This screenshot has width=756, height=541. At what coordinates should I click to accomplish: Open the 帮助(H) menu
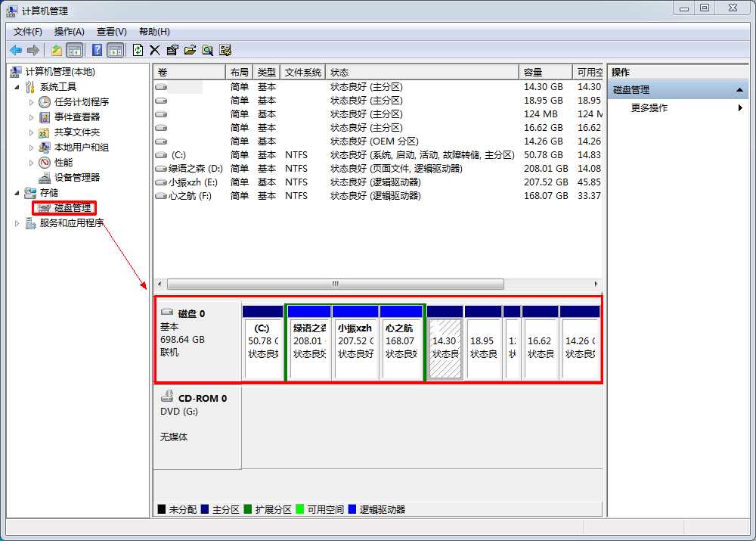coord(154,32)
